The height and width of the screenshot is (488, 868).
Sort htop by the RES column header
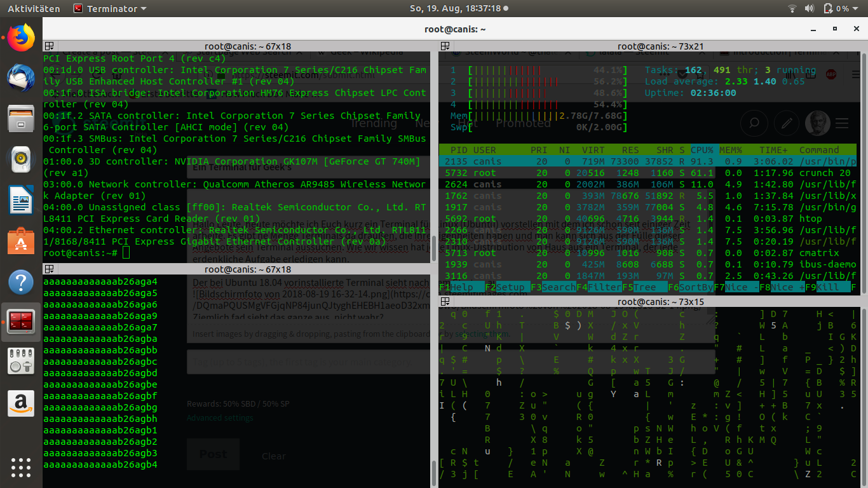[630, 150]
